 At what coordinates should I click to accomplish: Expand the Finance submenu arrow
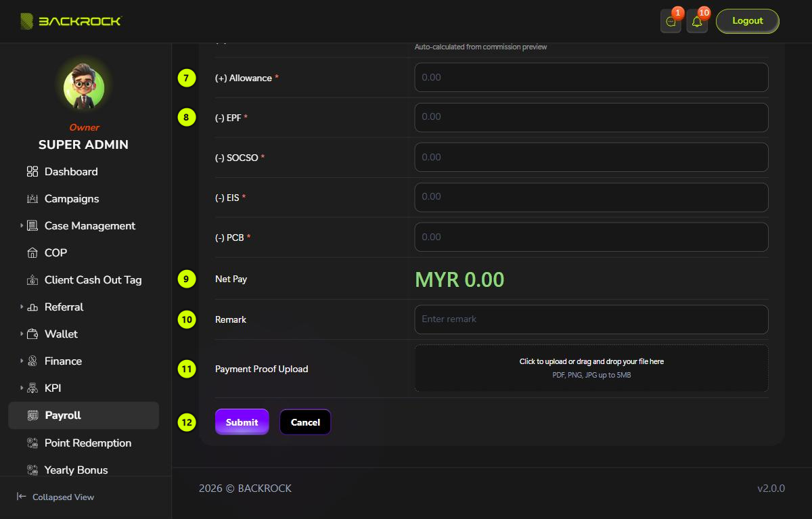pyautogui.click(x=22, y=361)
